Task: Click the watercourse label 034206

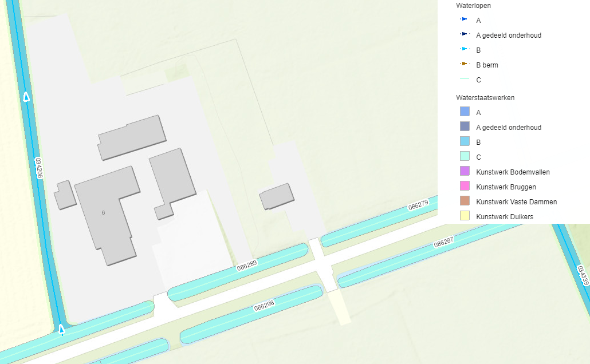Action: point(39,168)
